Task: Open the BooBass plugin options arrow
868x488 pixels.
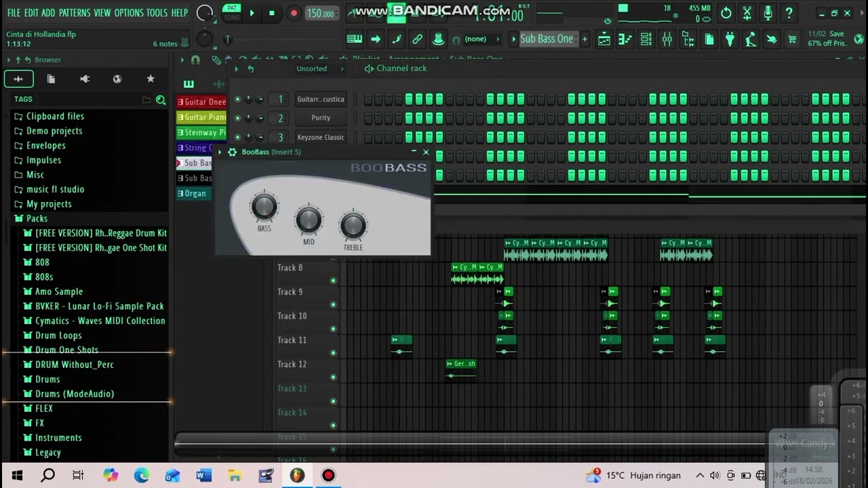Action: pyautogui.click(x=220, y=152)
